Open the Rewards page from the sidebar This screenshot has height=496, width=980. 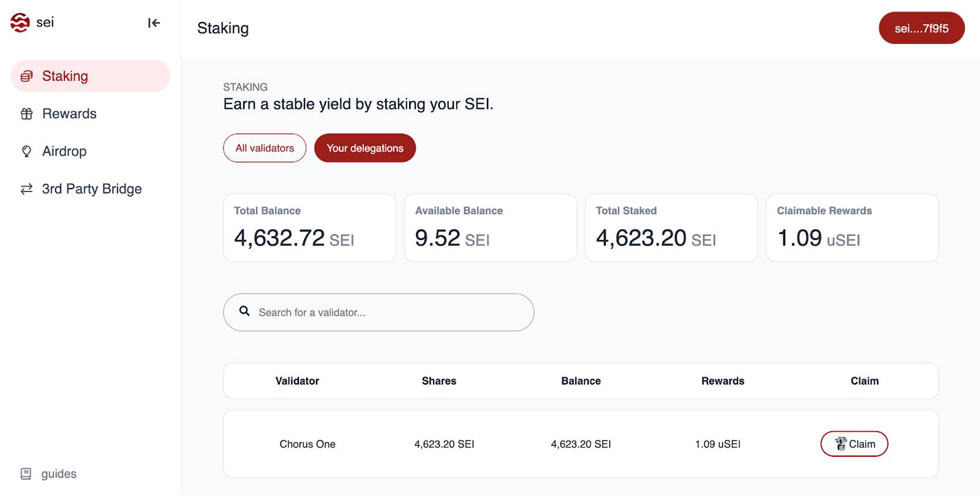pos(69,114)
